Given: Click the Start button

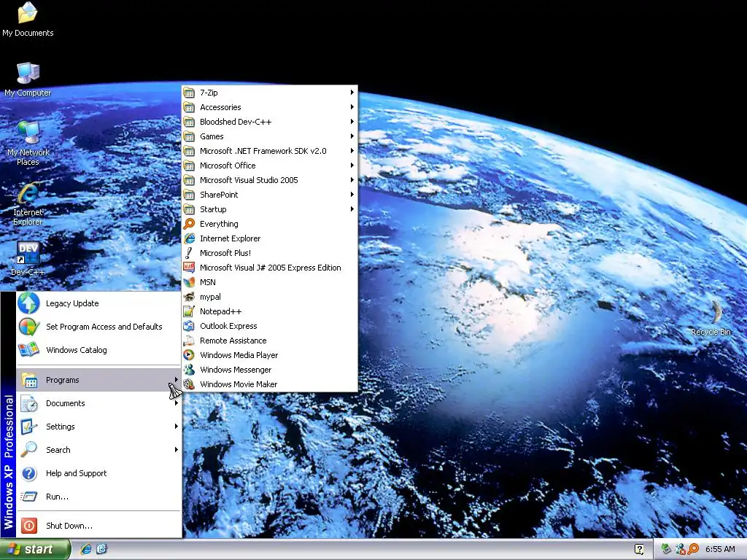Looking at the screenshot, I should click(x=34, y=550).
